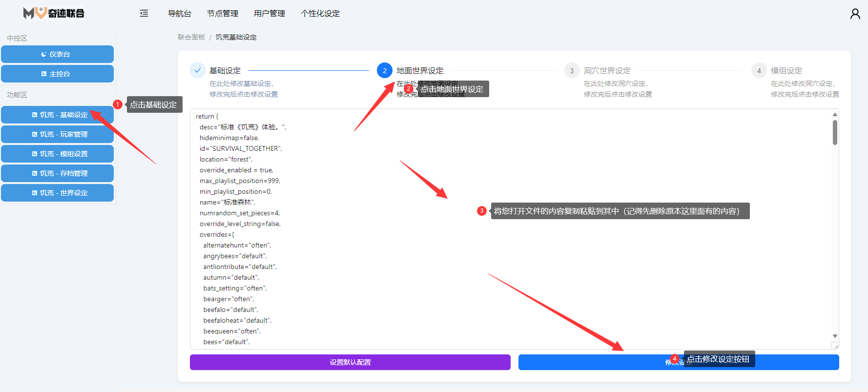Click the line angrybees="default"
868x392 pixels.
[x=235, y=256]
